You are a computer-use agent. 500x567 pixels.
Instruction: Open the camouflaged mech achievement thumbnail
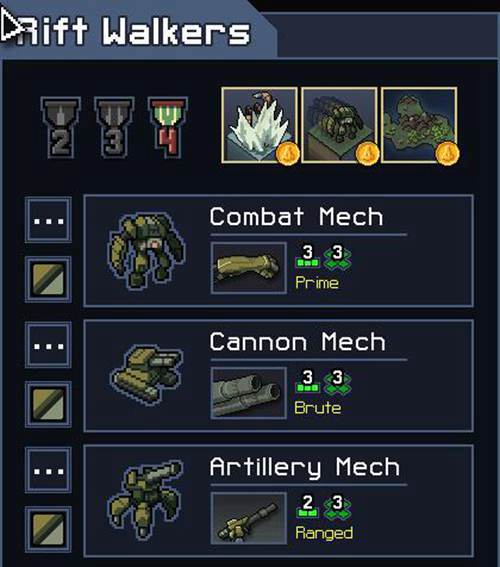pyautogui.click(x=339, y=125)
